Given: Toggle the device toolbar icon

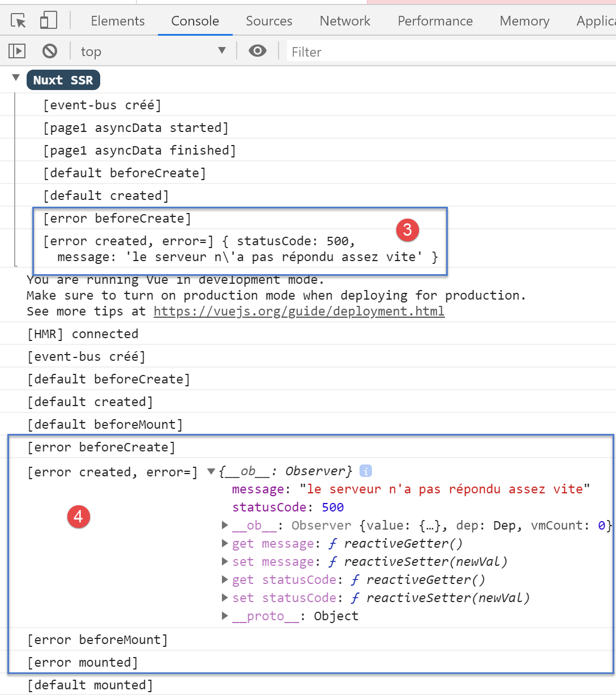Looking at the screenshot, I should point(48,21).
